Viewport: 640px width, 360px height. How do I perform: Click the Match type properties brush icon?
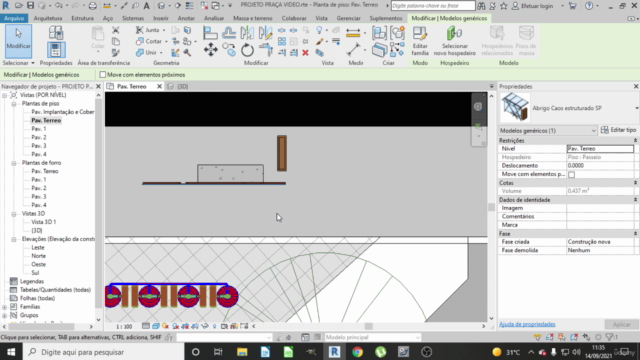click(116, 53)
